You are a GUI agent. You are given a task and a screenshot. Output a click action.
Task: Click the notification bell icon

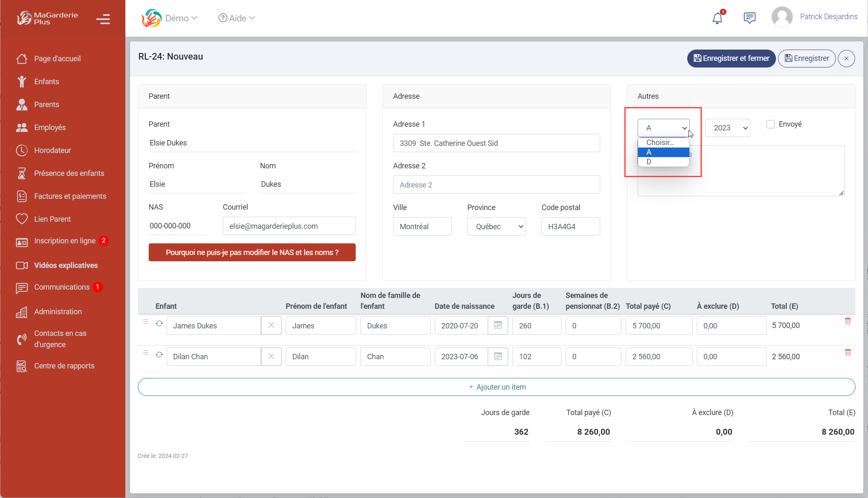pos(717,18)
